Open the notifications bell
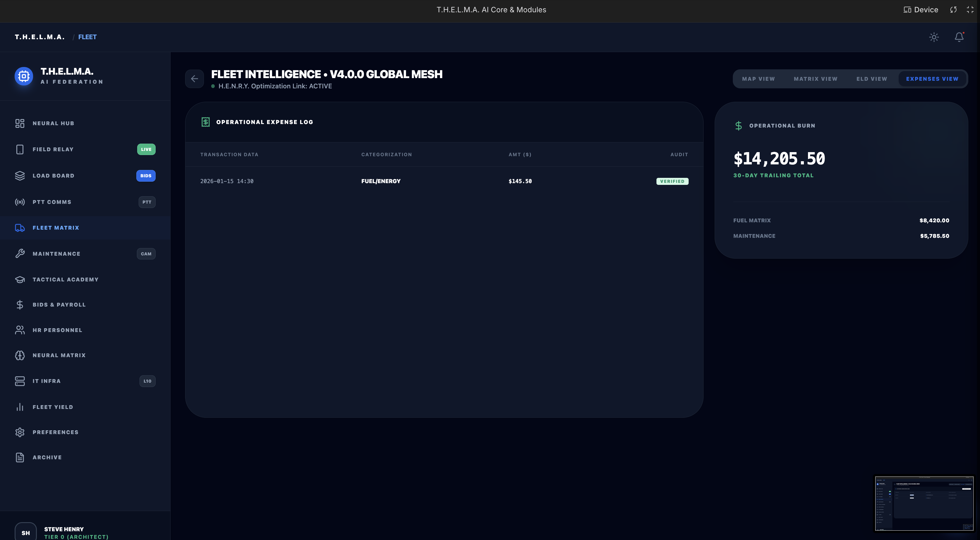This screenshot has height=540, width=980. point(959,37)
